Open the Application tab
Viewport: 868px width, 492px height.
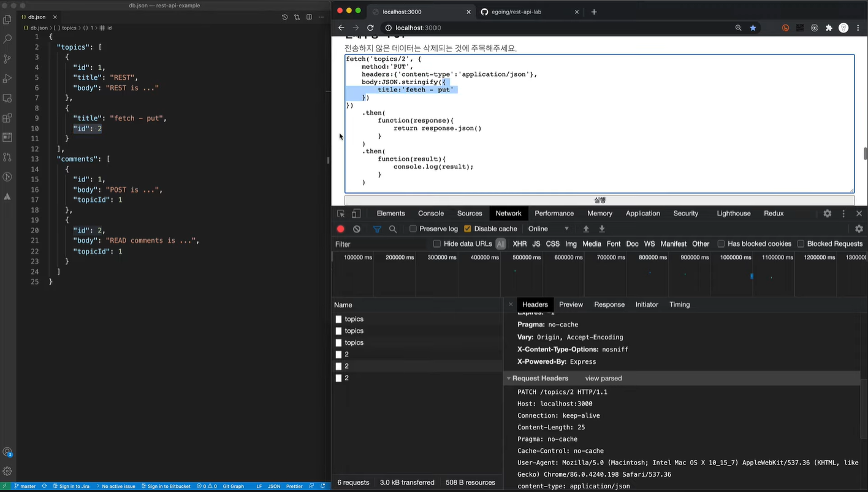[x=643, y=213]
